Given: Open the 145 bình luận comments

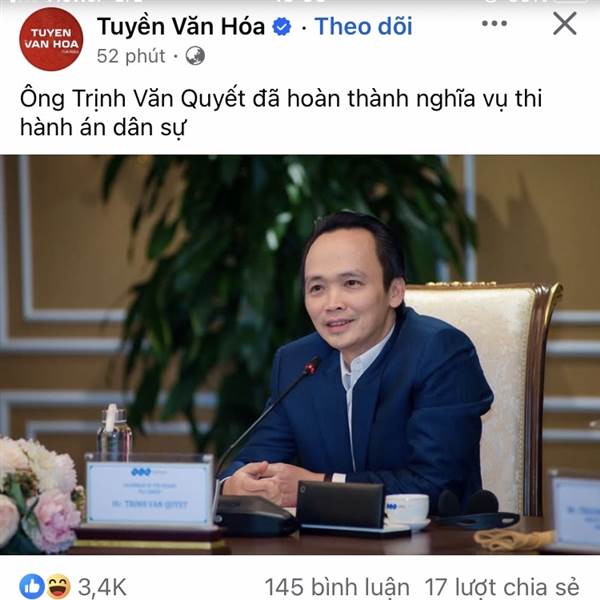Looking at the screenshot, I should (337, 587).
